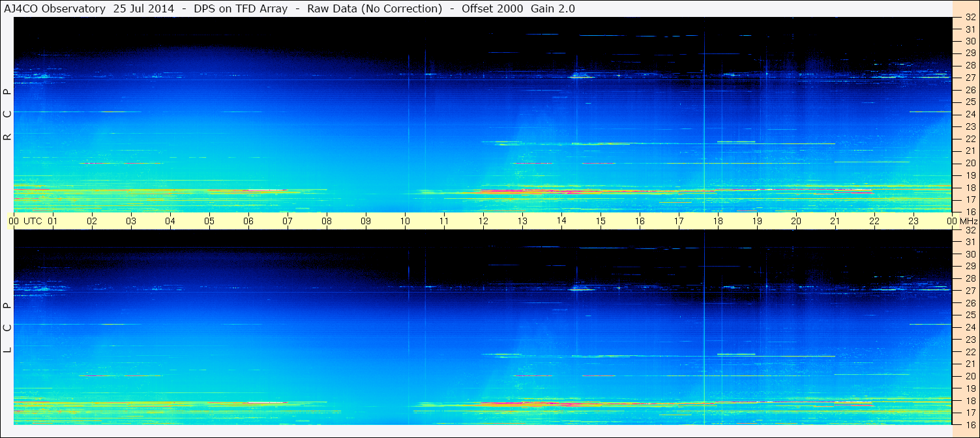Click the 03 hour tick on UTC axis
The height and width of the screenshot is (438, 980).
[131, 221]
